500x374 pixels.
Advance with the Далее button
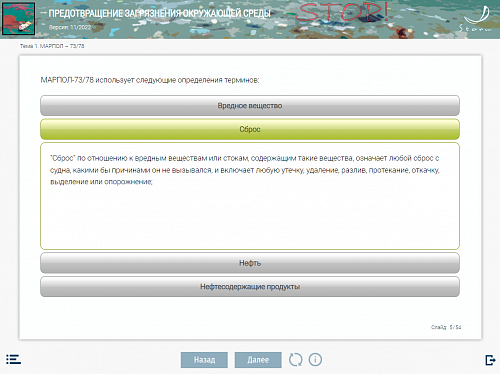click(x=258, y=360)
